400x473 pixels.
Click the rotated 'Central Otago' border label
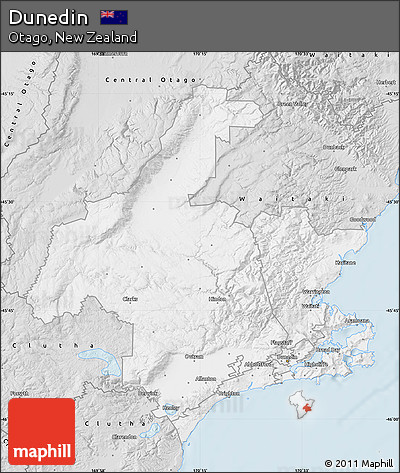pos(20,104)
